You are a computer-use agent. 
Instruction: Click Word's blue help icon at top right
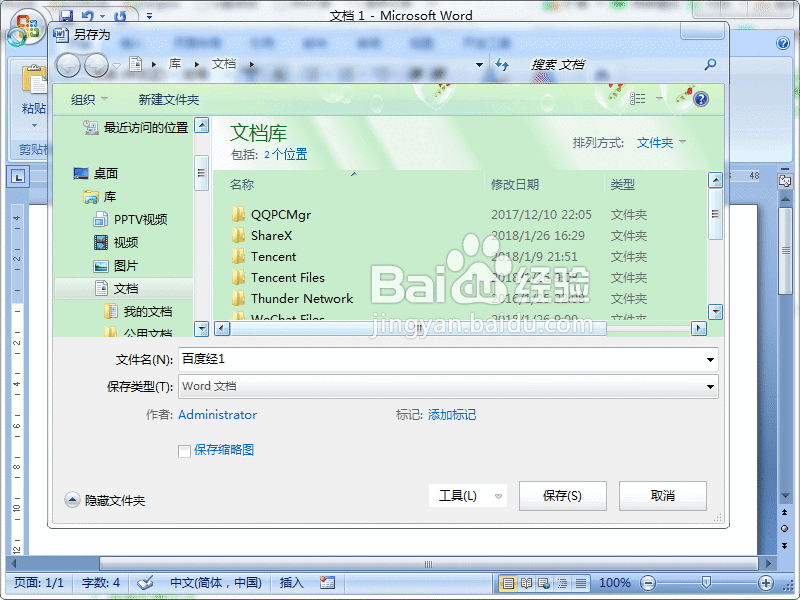783,43
